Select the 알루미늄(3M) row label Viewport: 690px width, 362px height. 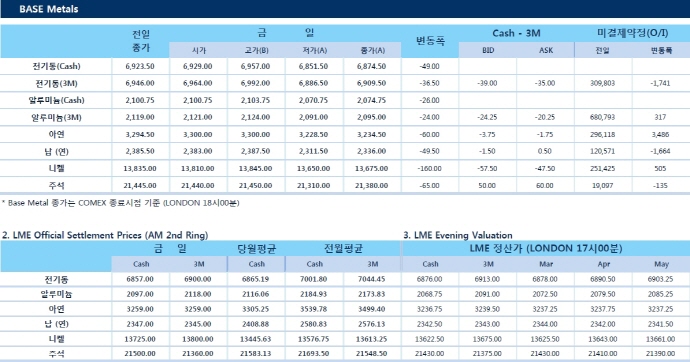pyautogui.click(x=56, y=117)
